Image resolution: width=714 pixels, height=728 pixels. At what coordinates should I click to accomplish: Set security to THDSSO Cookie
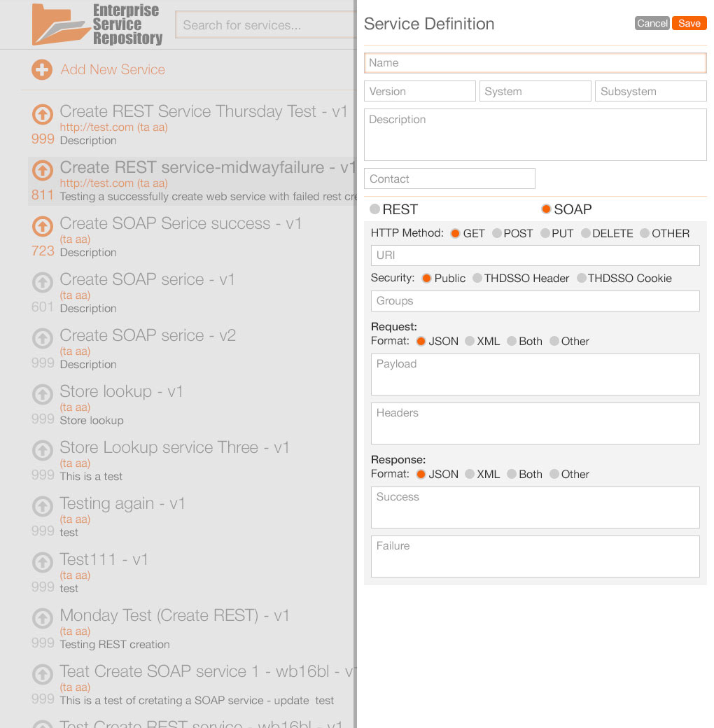(x=581, y=278)
